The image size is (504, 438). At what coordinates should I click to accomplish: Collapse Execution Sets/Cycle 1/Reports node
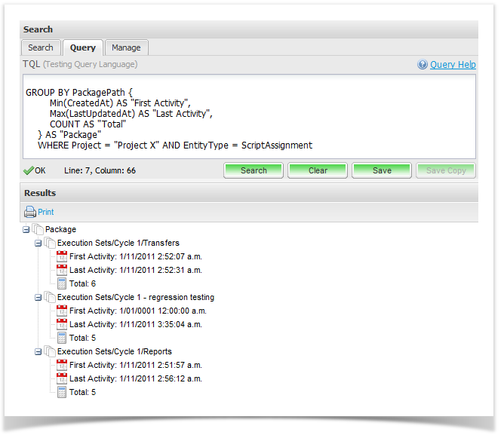pos(39,351)
